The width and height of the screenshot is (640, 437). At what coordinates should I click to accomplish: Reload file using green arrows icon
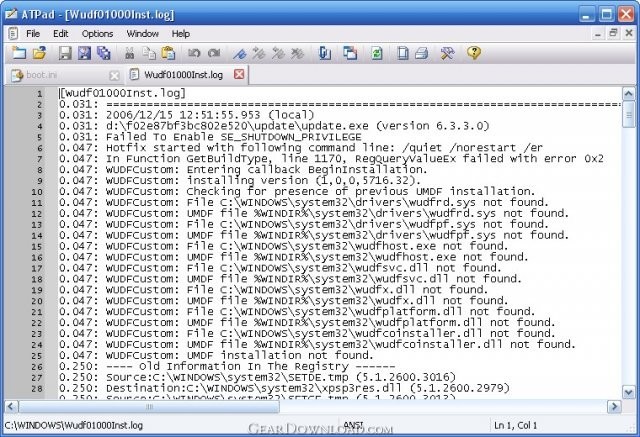[x=377, y=53]
